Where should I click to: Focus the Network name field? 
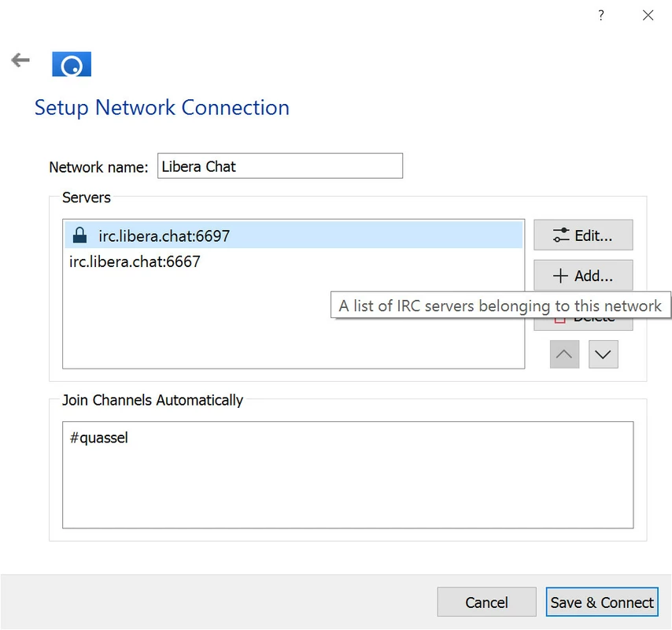[280, 166]
